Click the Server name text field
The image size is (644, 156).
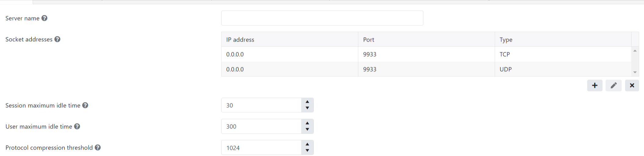322,18
